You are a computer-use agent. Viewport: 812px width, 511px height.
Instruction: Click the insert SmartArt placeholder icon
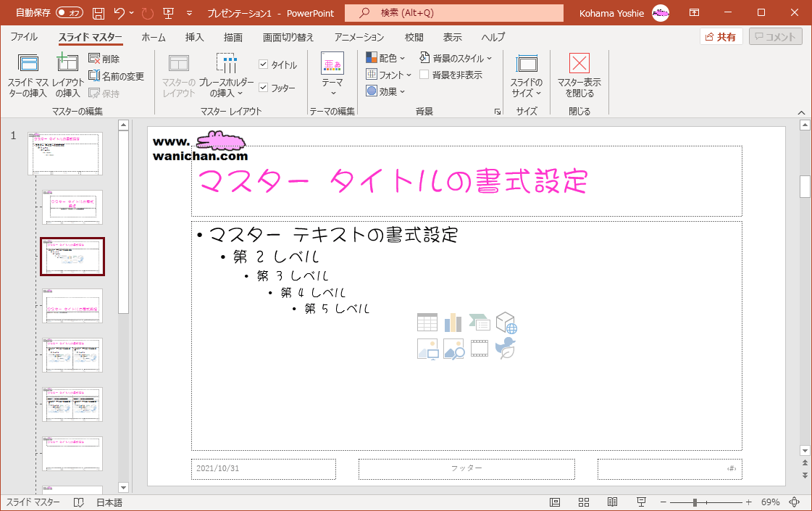click(x=480, y=323)
